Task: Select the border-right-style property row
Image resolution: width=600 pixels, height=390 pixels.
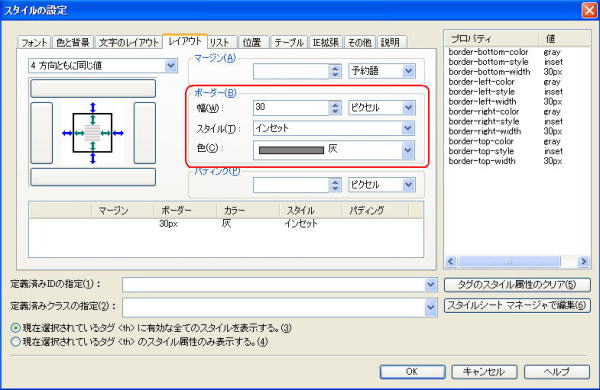Action: 518,122
